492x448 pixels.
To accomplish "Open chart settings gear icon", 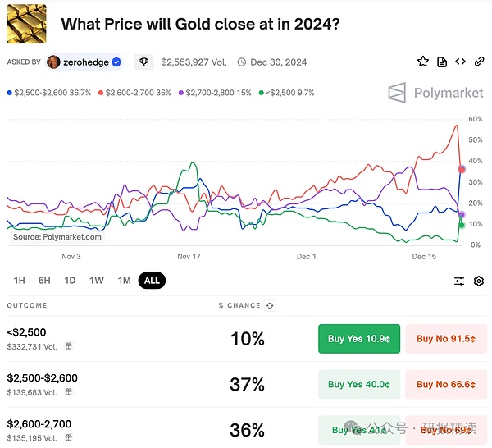I will (479, 281).
